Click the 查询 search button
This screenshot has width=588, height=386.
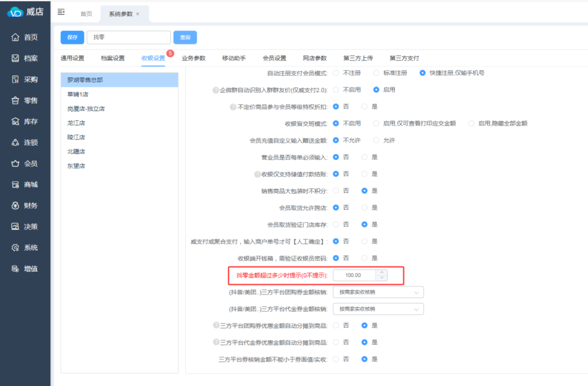point(185,38)
